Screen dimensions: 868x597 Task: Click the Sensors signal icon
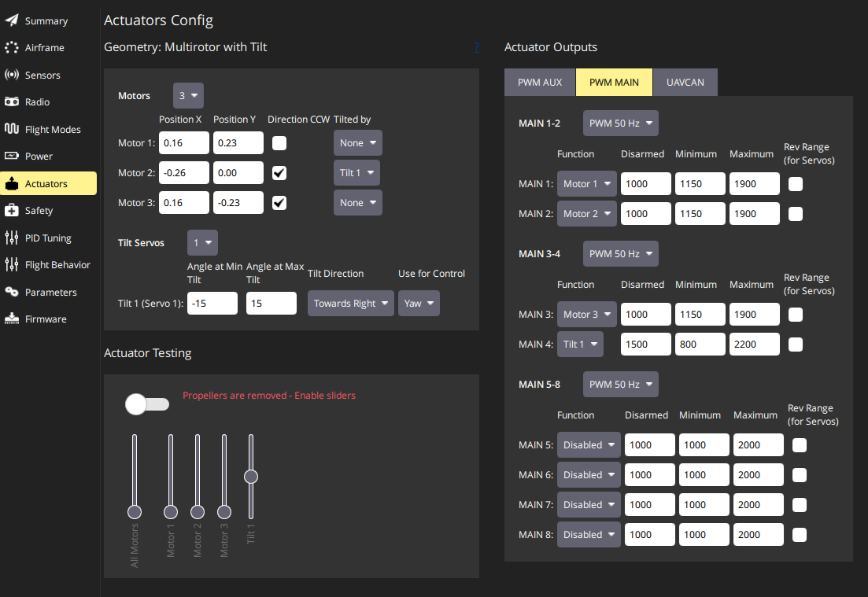point(12,75)
